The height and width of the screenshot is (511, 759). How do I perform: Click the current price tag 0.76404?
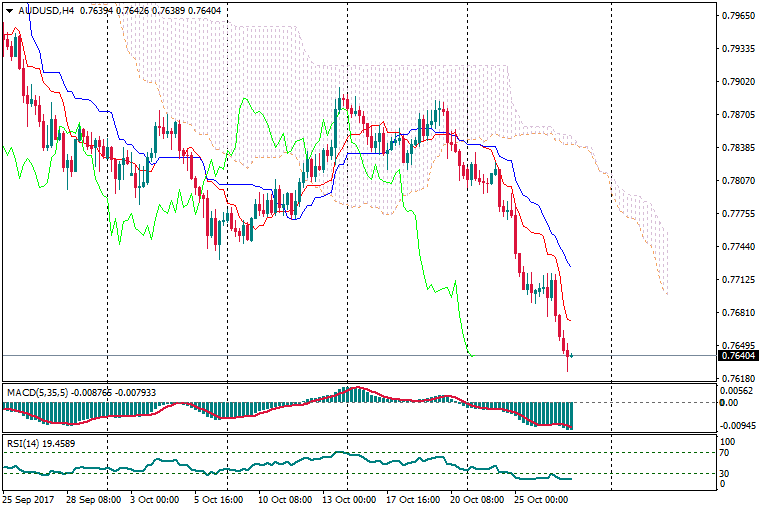click(x=737, y=355)
